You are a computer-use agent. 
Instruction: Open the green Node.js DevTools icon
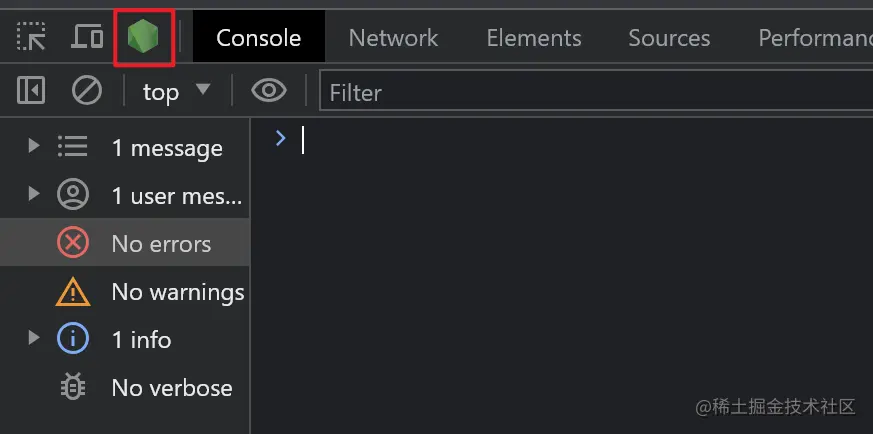[x=144, y=38]
